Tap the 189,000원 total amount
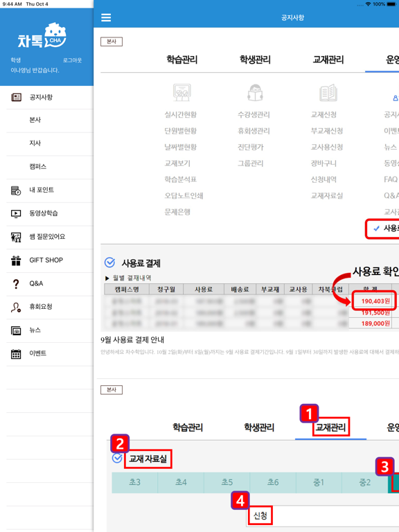 pyautogui.click(x=375, y=323)
